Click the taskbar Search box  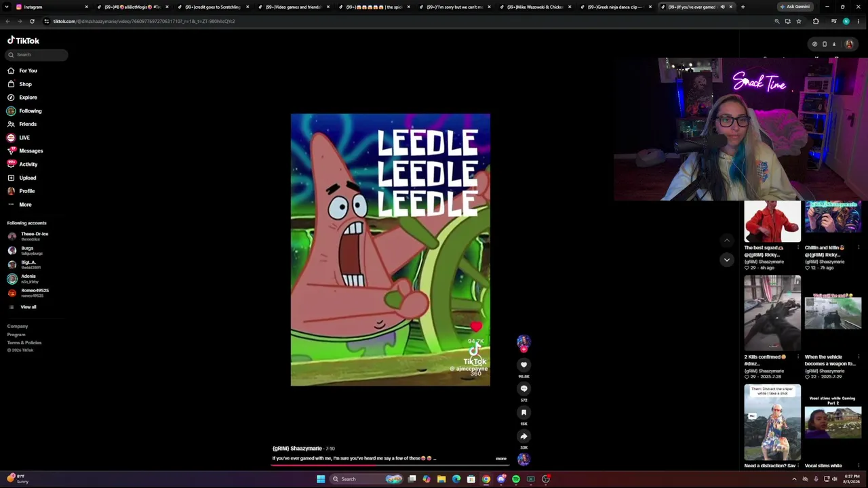coord(366,479)
